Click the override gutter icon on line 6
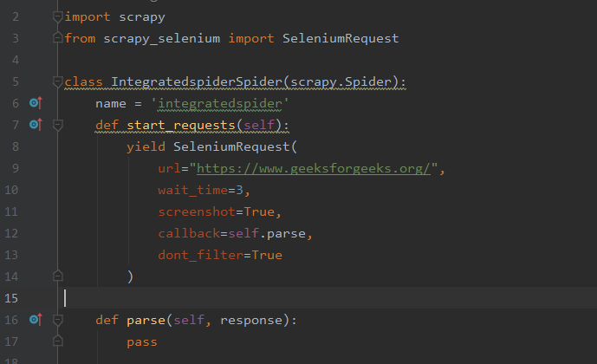 tap(36, 103)
